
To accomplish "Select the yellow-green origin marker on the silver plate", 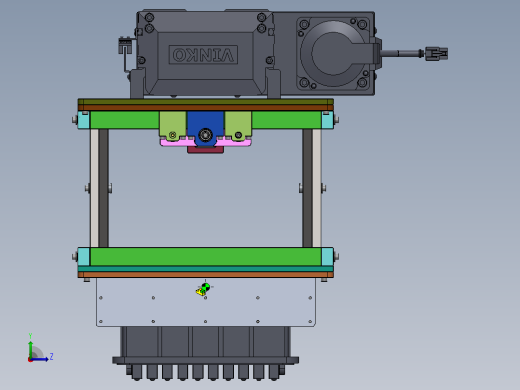I will coord(204,289).
